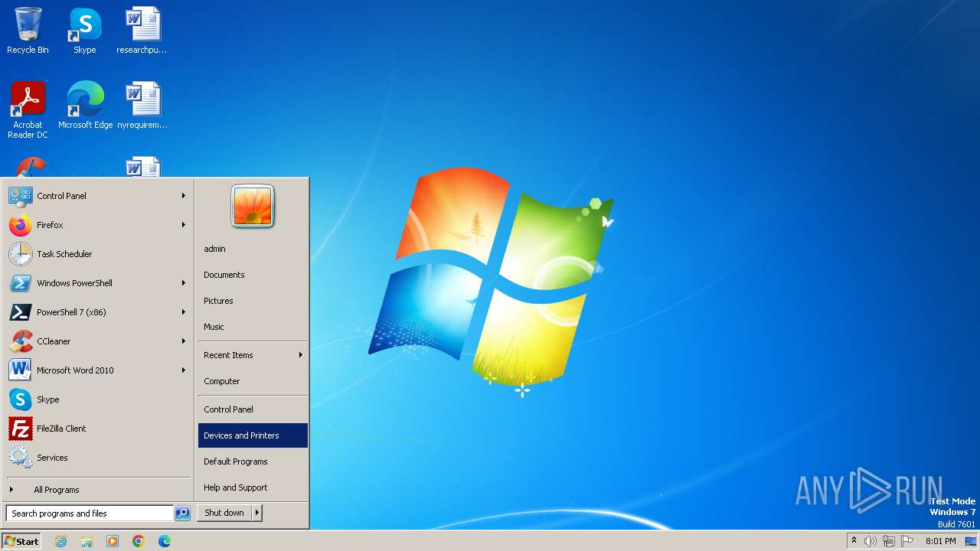Expand Firefox jump list arrow
Screen dimensions: 980x551
coord(184,225)
